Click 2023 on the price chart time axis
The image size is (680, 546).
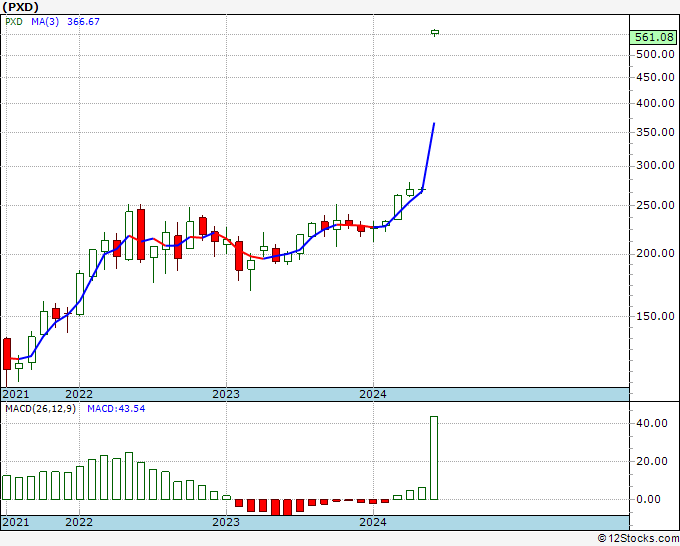click(226, 394)
